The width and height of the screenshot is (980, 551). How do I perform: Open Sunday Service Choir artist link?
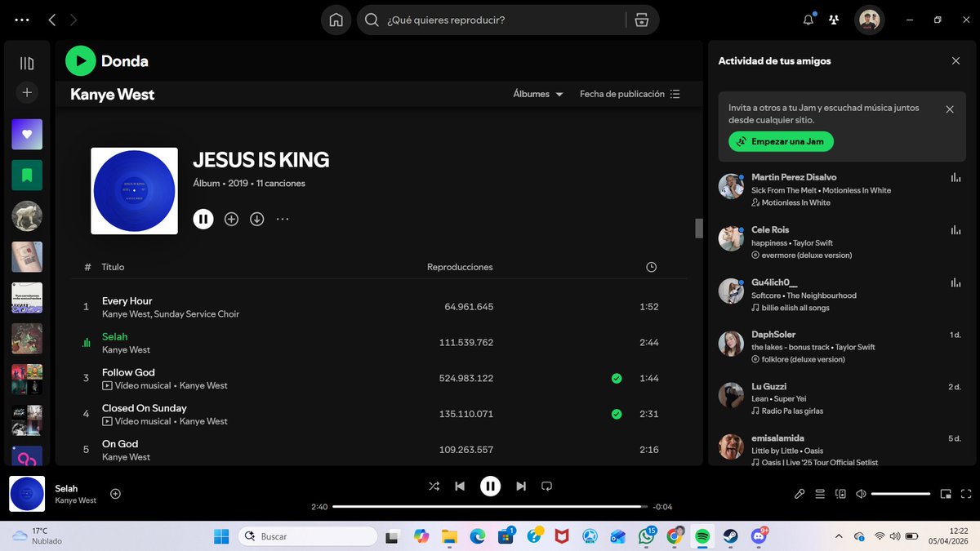point(197,314)
